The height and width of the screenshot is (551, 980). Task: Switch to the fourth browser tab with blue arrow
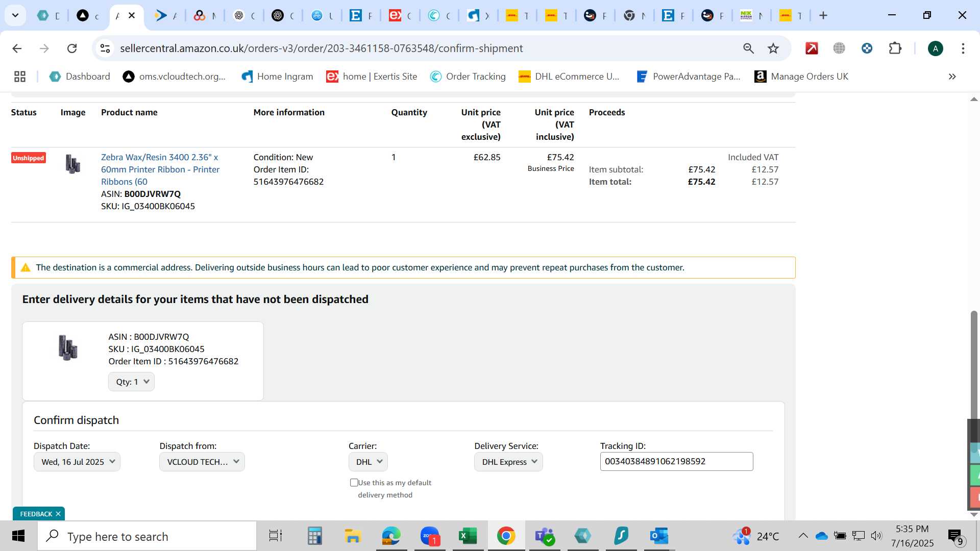(x=166, y=15)
